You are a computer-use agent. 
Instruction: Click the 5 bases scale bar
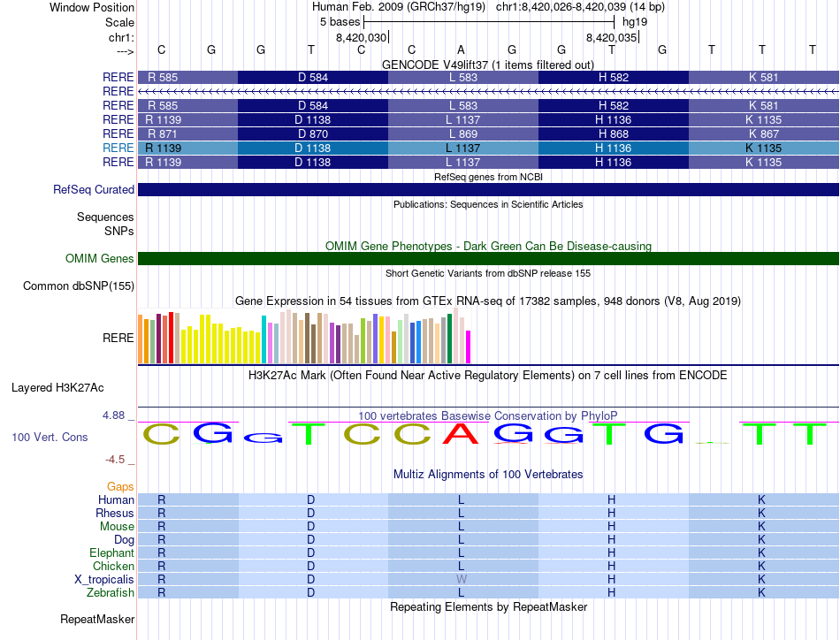[x=489, y=22]
